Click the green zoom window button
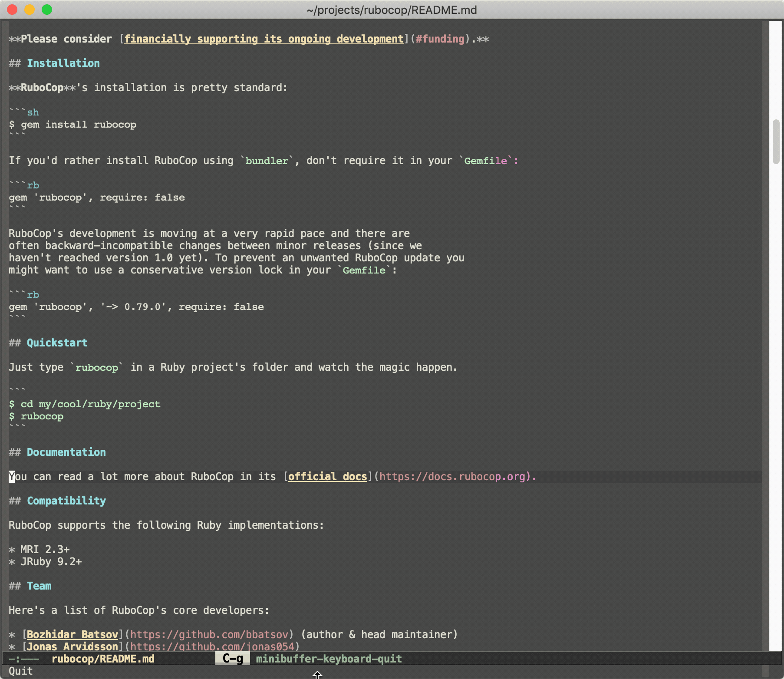 click(47, 10)
